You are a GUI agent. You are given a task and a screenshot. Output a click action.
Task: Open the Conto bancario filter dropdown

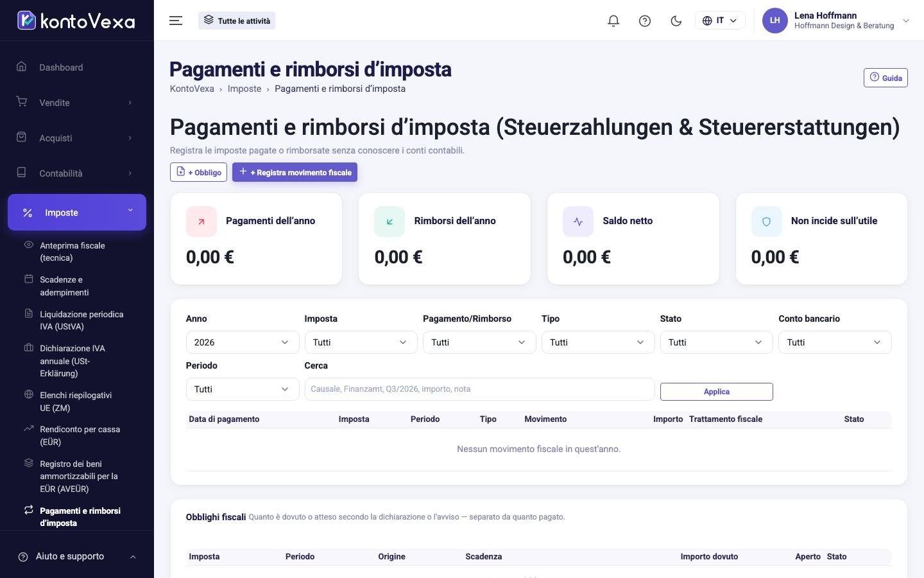tap(835, 342)
